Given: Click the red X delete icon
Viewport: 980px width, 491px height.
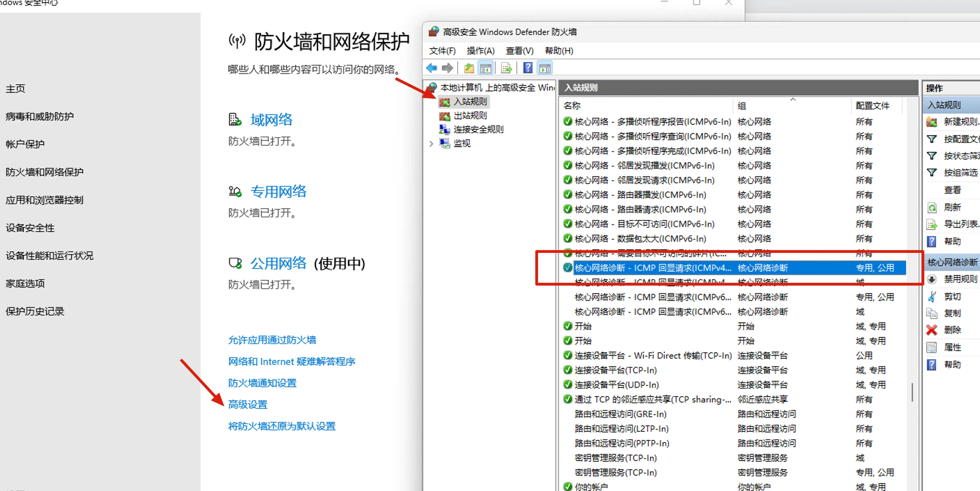Looking at the screenshot, I should tap(931, 330).
